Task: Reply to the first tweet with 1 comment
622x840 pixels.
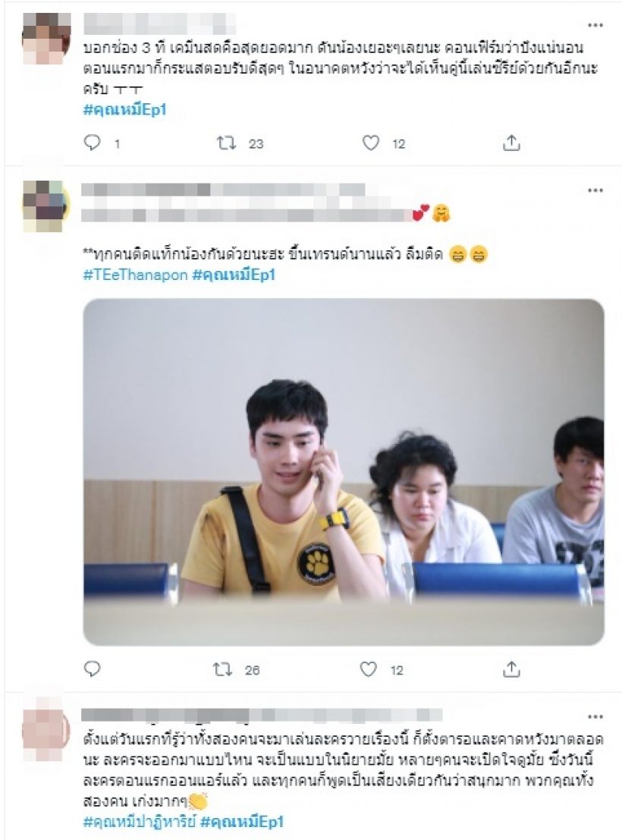Action: [93, 143]
